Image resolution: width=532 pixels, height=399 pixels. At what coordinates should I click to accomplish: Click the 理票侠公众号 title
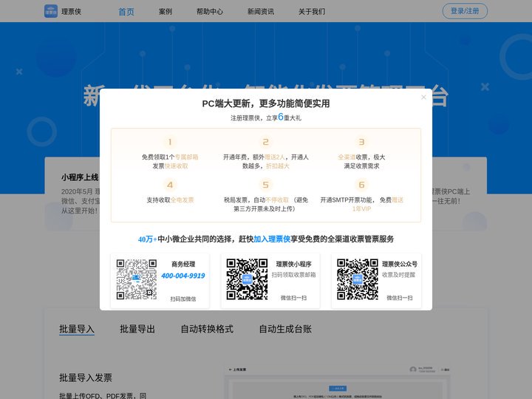[400, 264]
